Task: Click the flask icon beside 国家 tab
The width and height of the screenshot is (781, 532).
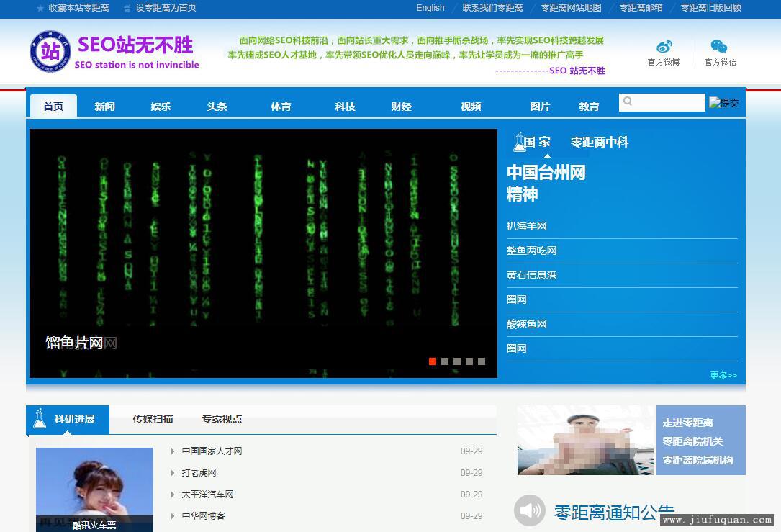Action: tap(520, 143)
